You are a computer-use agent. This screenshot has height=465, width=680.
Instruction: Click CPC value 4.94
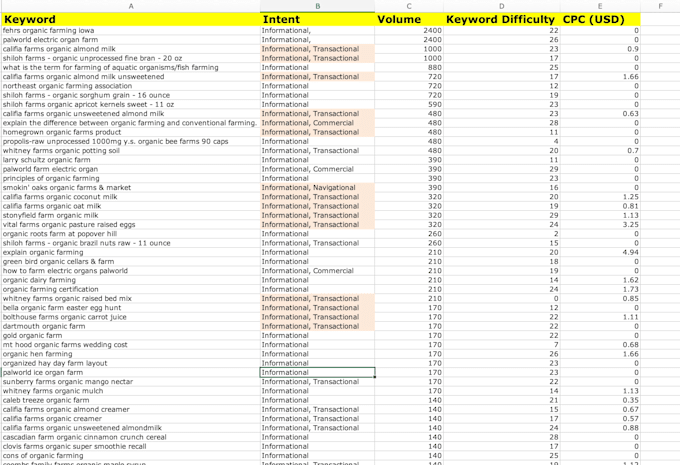(x=600, y=252)
